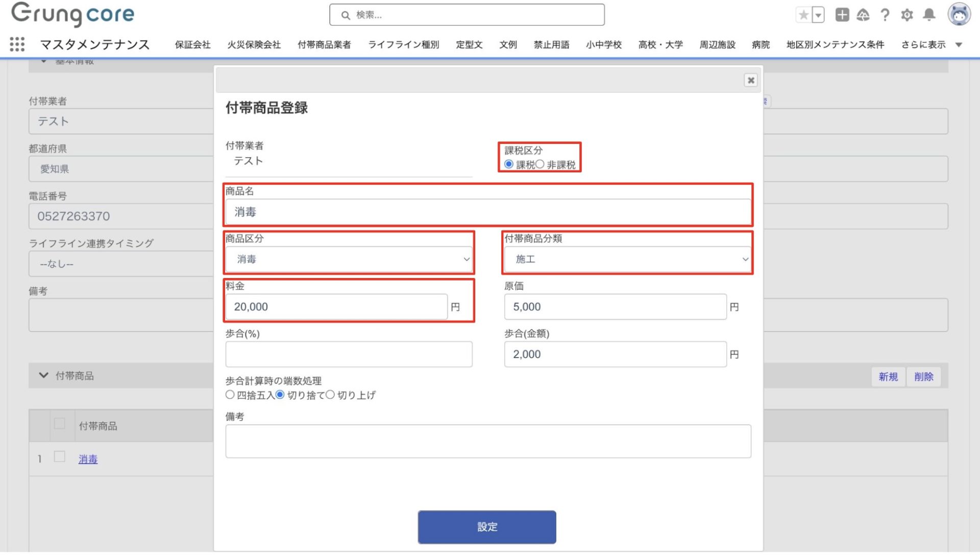Open the 付帯商品分類 dropdown
Screen dimensions: 980x555
coord(627,259)
